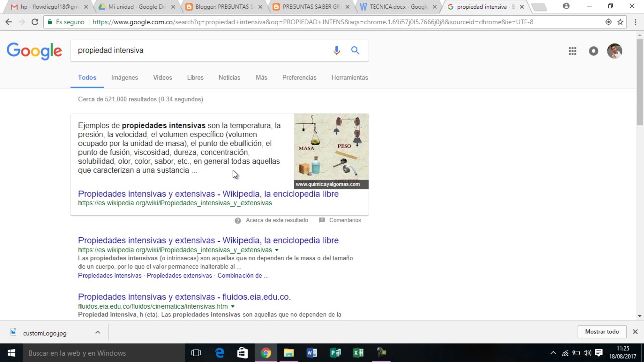Open the Combinación de sitelink
The width and height of the screenshot is (644, 362).
pos(243,276)
